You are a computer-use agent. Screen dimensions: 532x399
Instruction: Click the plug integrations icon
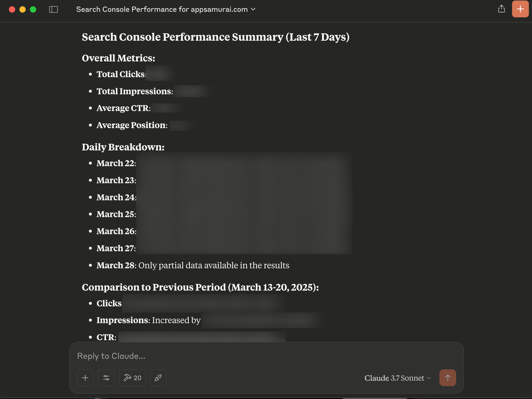click(x=158, y=378)
